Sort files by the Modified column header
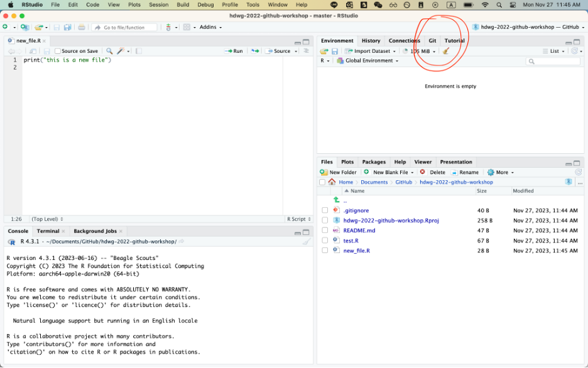The width and height of the screenshot is (588, 368). click(x=523, y=191)
